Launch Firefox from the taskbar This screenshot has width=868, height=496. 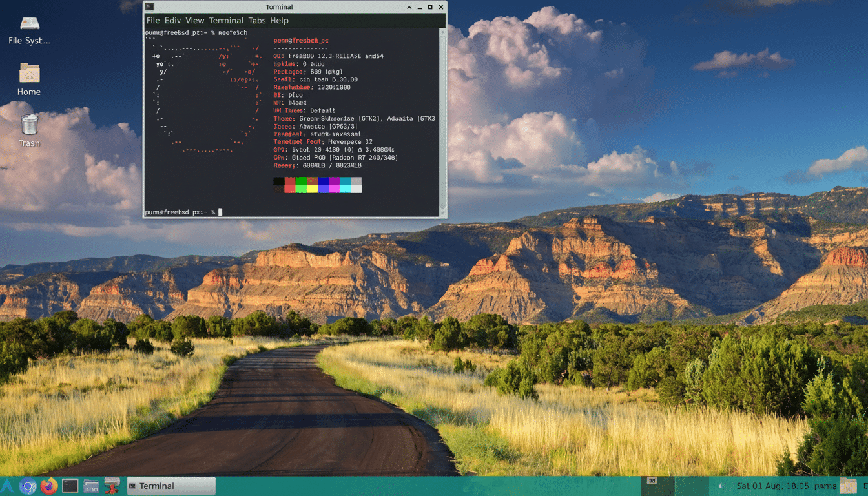coord(48,486)
